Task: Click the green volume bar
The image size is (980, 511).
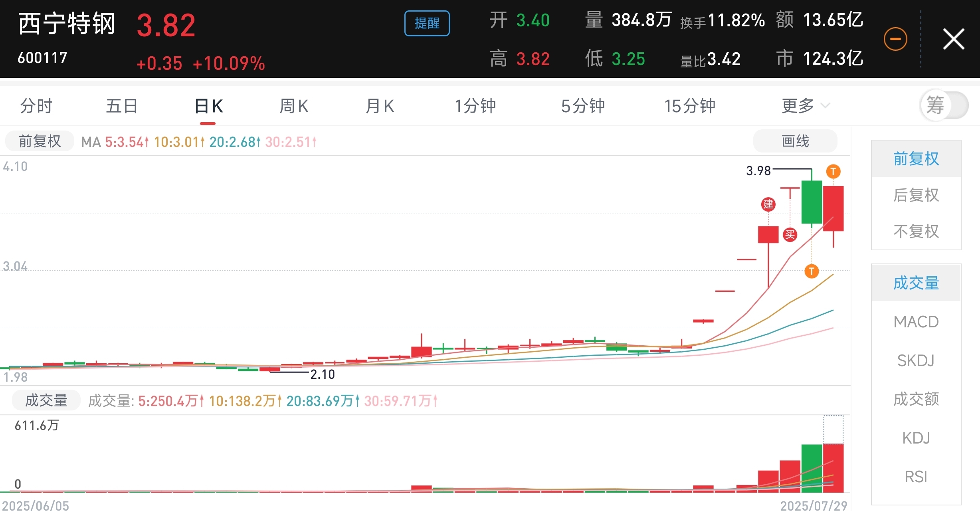Action: pos(812,468)
